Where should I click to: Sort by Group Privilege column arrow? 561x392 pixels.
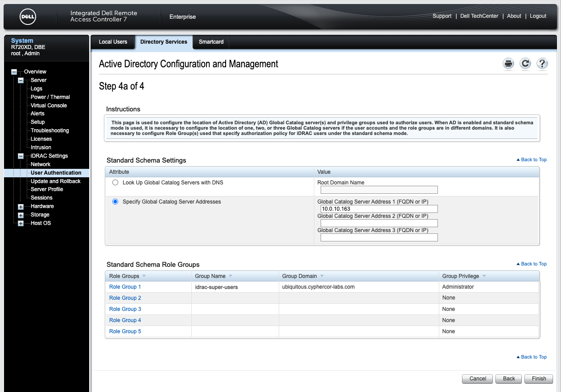click(x=483, y=276)
